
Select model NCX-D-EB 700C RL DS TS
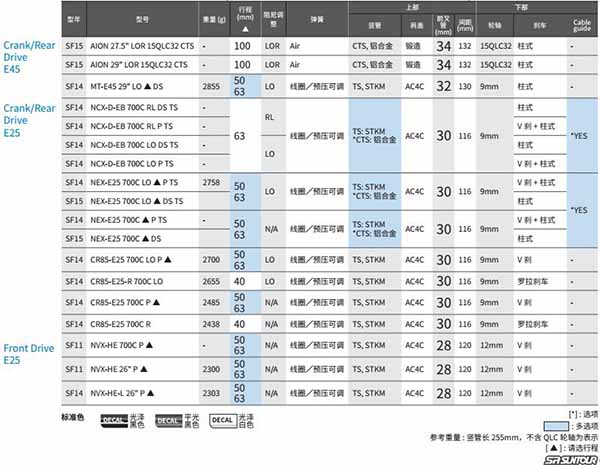[x=134, y=108]
